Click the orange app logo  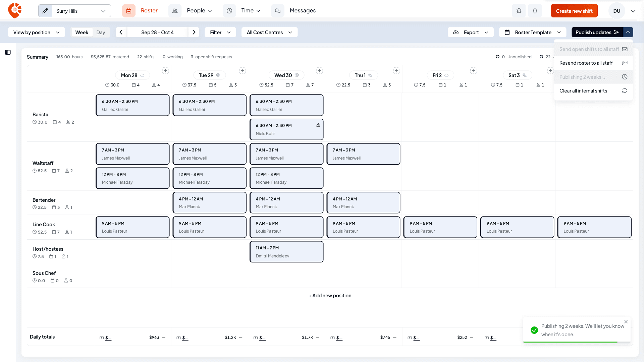[15, 10]
